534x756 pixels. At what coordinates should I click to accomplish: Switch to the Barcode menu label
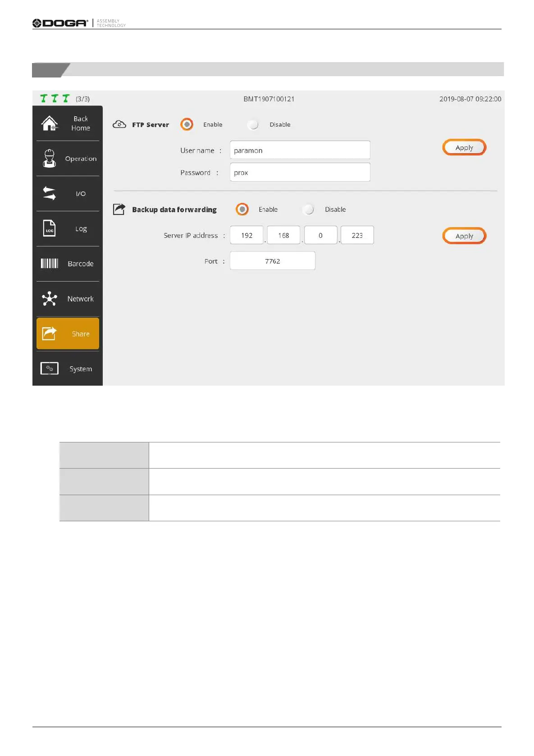[x=81, y=264]
